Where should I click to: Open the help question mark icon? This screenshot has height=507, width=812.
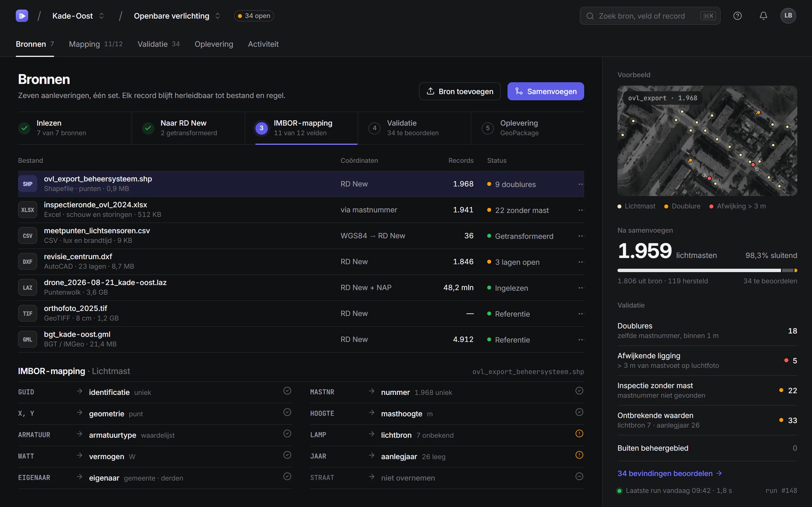(737, 16)
